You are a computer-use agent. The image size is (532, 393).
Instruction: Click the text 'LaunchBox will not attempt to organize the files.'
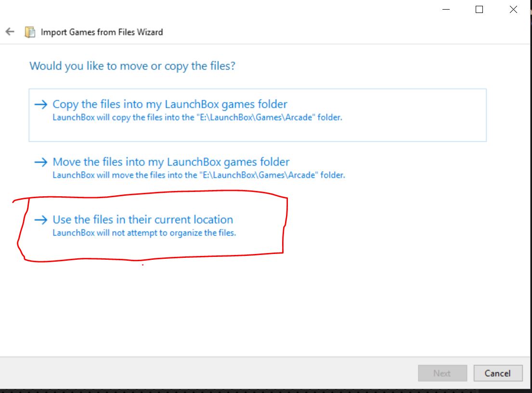pos(144,233)
